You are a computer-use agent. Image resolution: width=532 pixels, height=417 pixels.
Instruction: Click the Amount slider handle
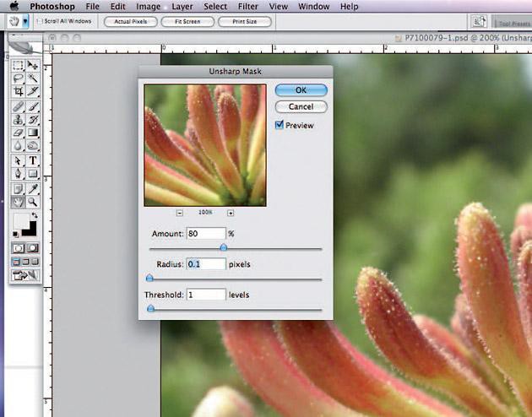pyautogui.click(x=223, y=247)
